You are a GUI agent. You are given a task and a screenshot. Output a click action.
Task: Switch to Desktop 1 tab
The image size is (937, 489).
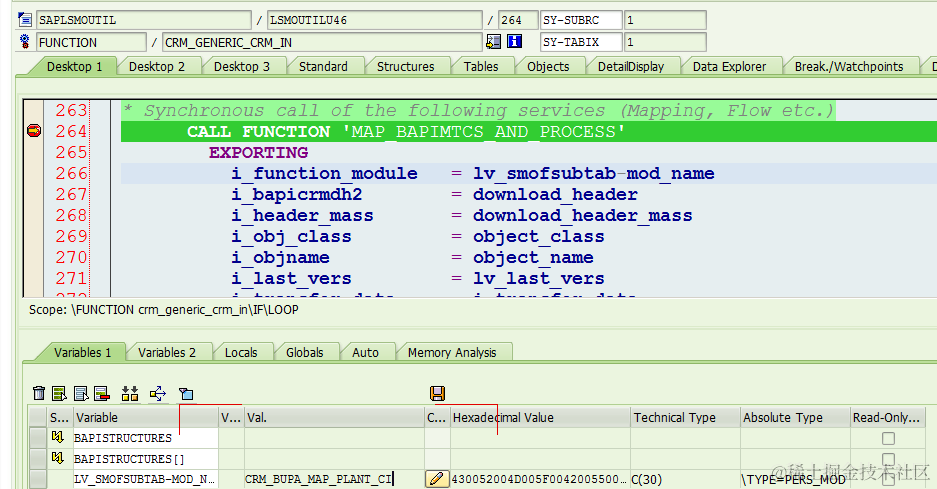pyautogui.click(x=74, y=66)
